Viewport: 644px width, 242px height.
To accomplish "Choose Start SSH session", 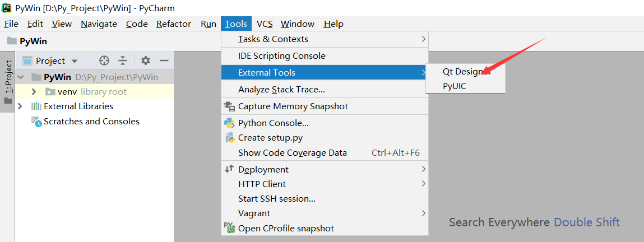I will [x=276, y=198].
